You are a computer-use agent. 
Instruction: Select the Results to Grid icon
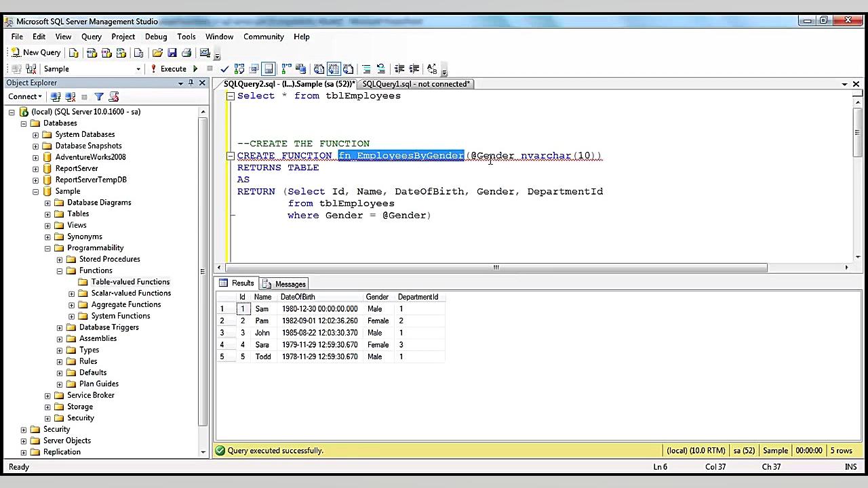tap(333, 68)
